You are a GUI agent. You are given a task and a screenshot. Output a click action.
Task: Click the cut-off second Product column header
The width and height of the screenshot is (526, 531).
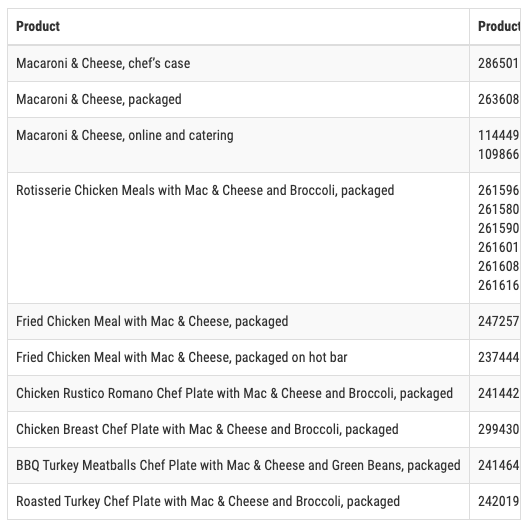[x=499, y=26]
